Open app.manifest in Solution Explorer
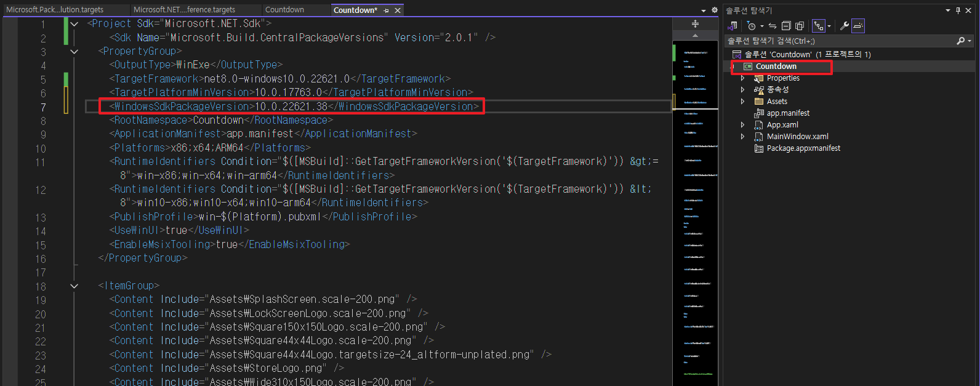 tap(788, 113)
